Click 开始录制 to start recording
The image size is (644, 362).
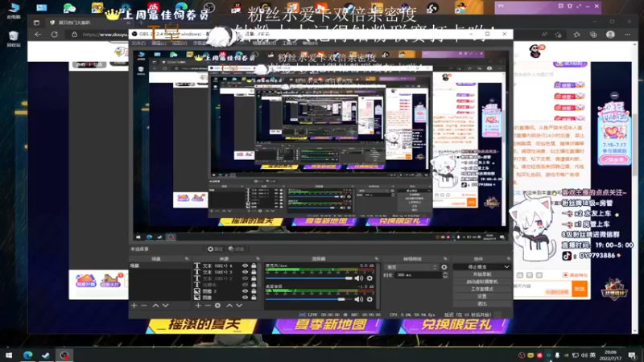481,274
